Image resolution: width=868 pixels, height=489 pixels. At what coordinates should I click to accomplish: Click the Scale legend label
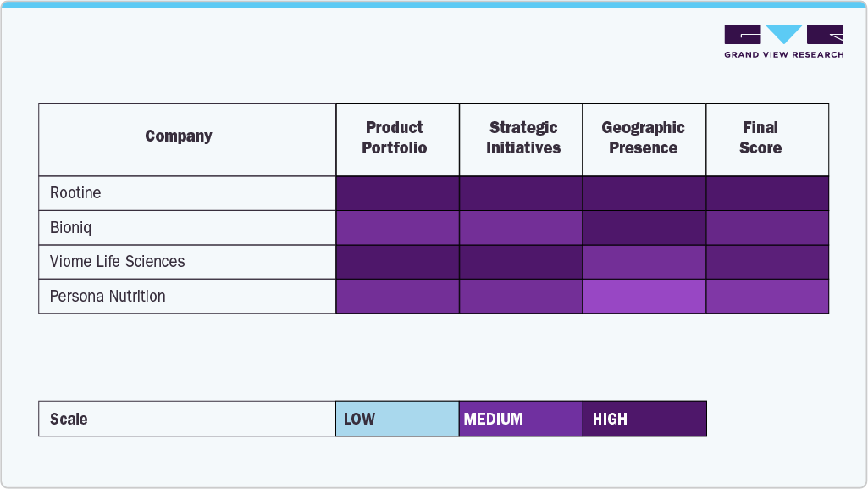[x=69, y=420]
